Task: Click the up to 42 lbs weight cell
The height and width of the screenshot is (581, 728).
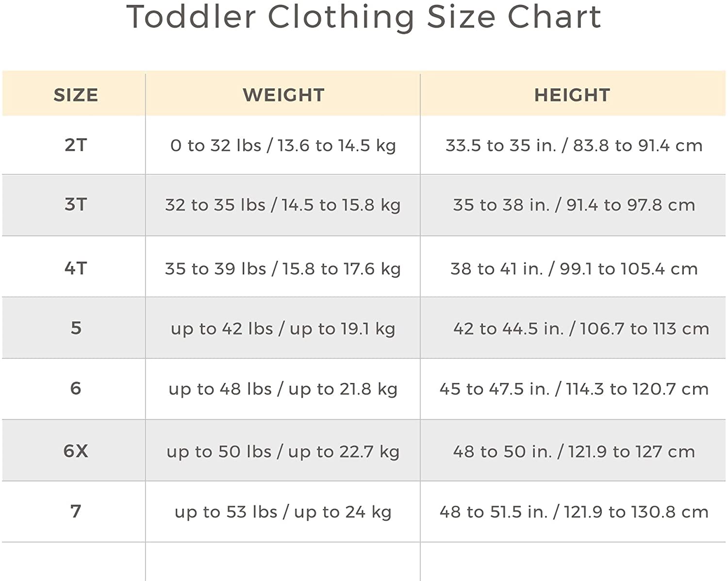Action: (283, 329)
